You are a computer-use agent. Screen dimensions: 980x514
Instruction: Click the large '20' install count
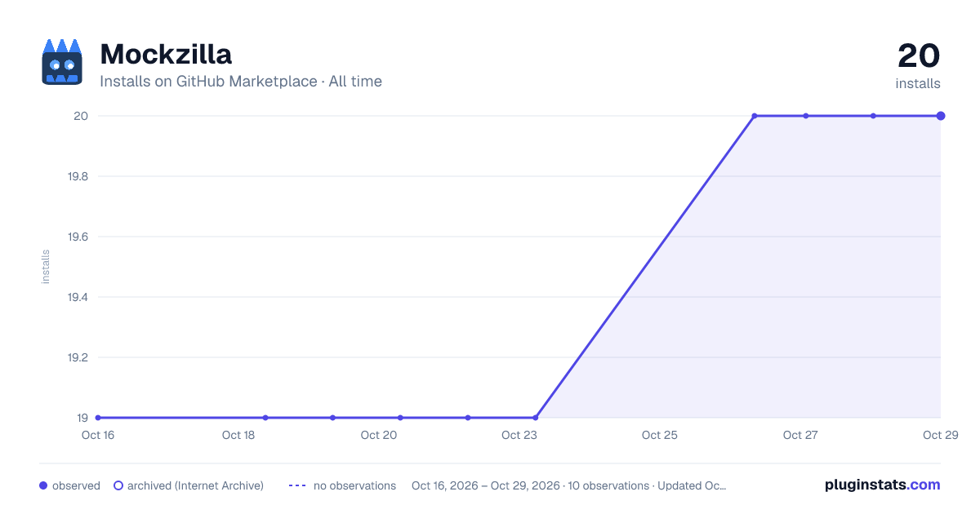[919, 55]
